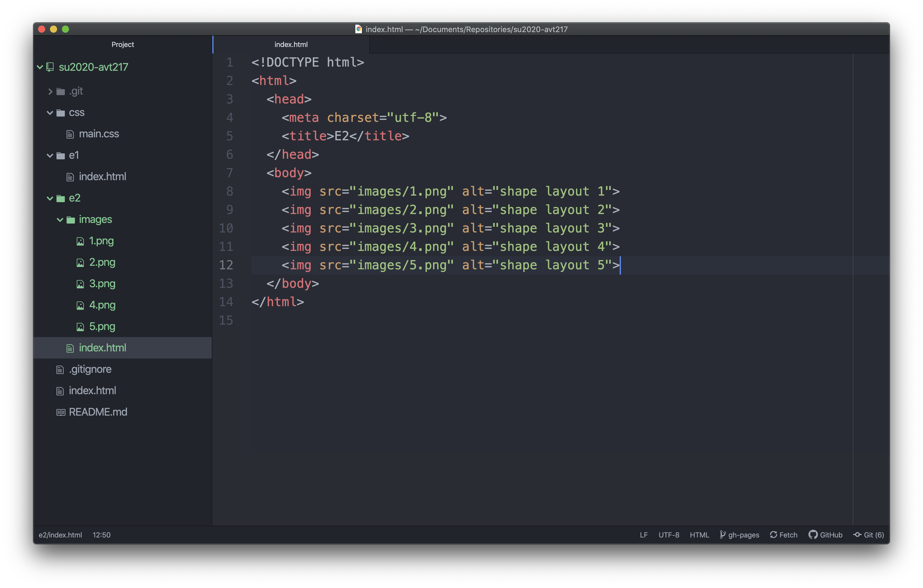Click line number 12 in the gutter
The width and height of the screenshot is (923, 588).
[x=226, y=265]
